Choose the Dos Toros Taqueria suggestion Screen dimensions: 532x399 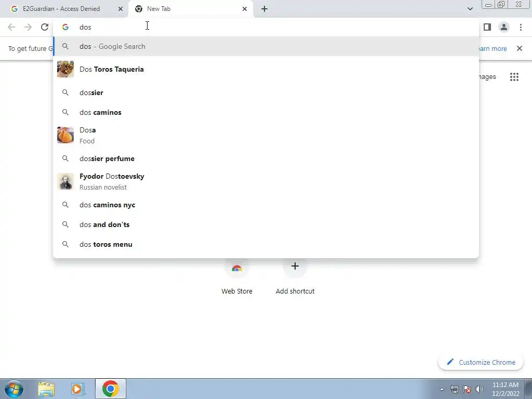tap(266, 69)
